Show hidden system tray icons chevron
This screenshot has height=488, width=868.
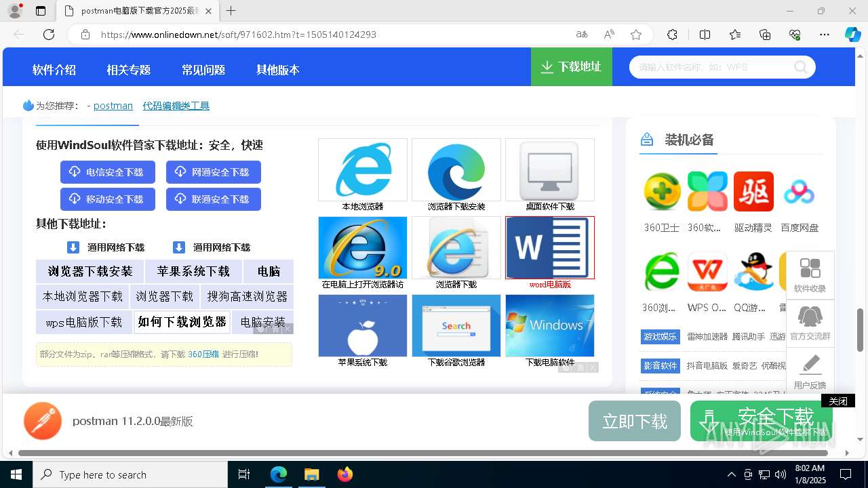pos(731,474)
